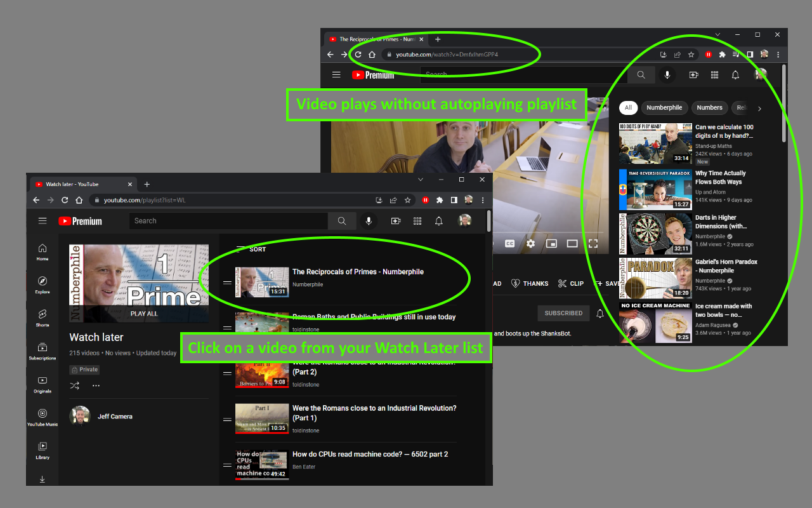Screen dimensions: 812x508
Task: Switch to Watch later - YouTube browser tab
Action: 82,184
